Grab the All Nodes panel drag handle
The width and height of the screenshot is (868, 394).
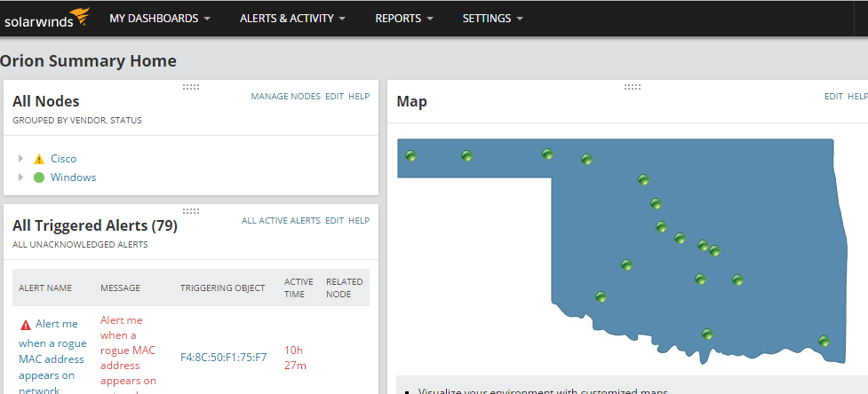[191, 87]
